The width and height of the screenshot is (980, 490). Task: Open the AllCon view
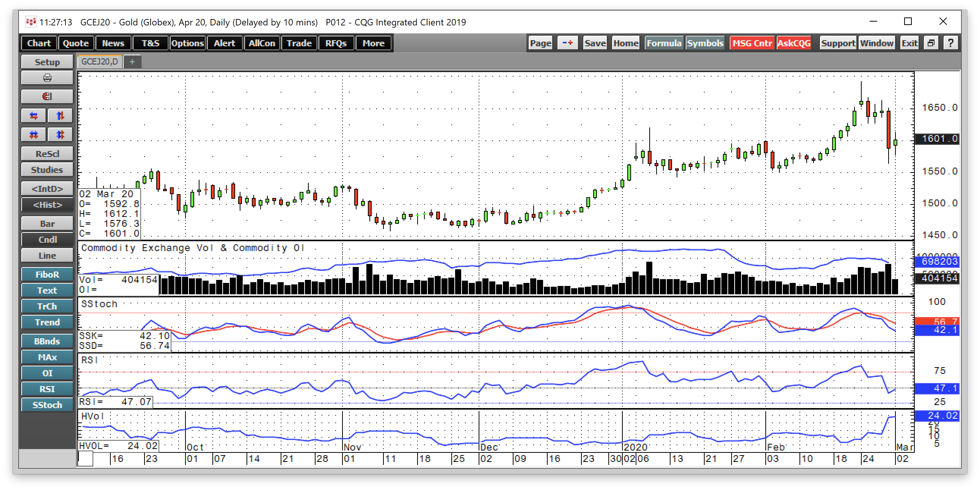(x=262, y=43)
